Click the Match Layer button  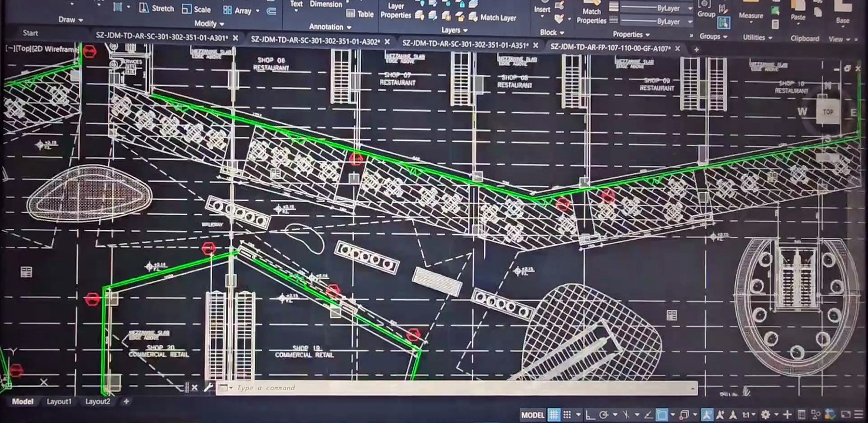(492, 17)
